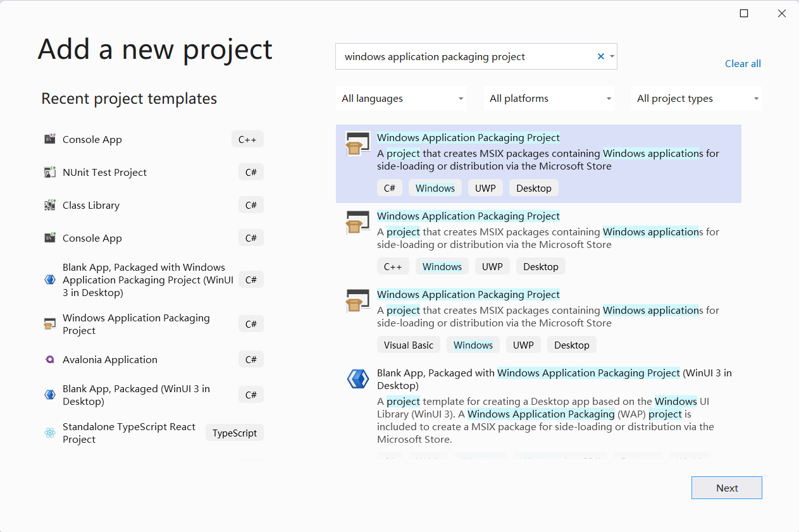Click the Clear all link
This screenshot has height=532, width=799.
[x=743, y=63]
